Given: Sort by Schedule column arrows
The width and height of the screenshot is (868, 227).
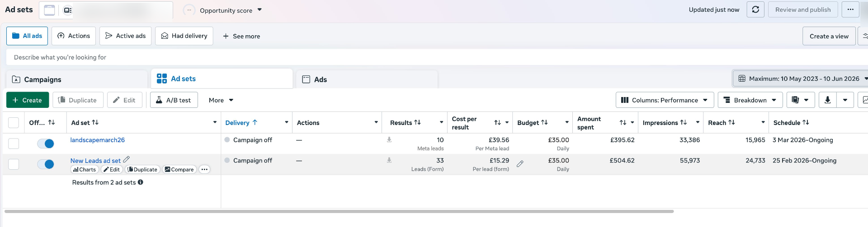Looking at the screenshot, I should tap(806, 122).
